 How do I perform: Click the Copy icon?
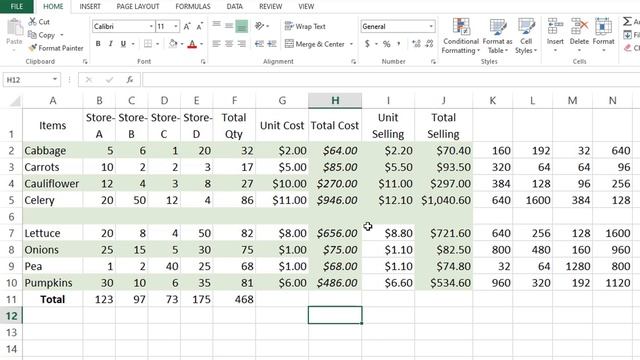click(x=32, y=35)
